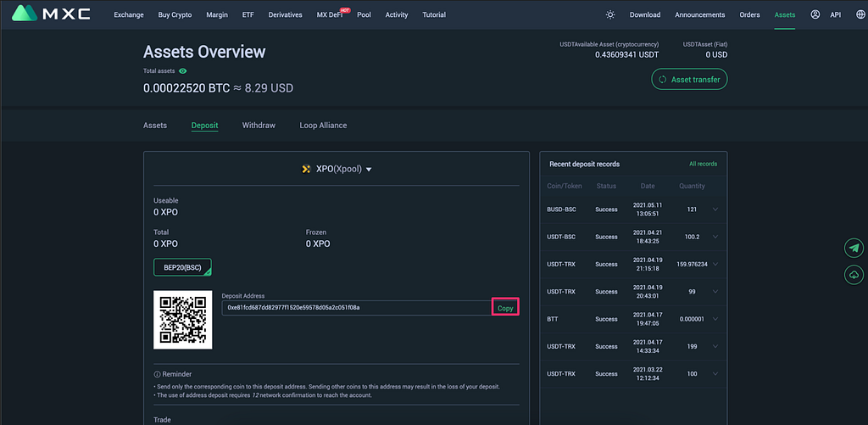Click the deposit address QR code
Screen dimensions: 868x425
(x=183, y=320)
